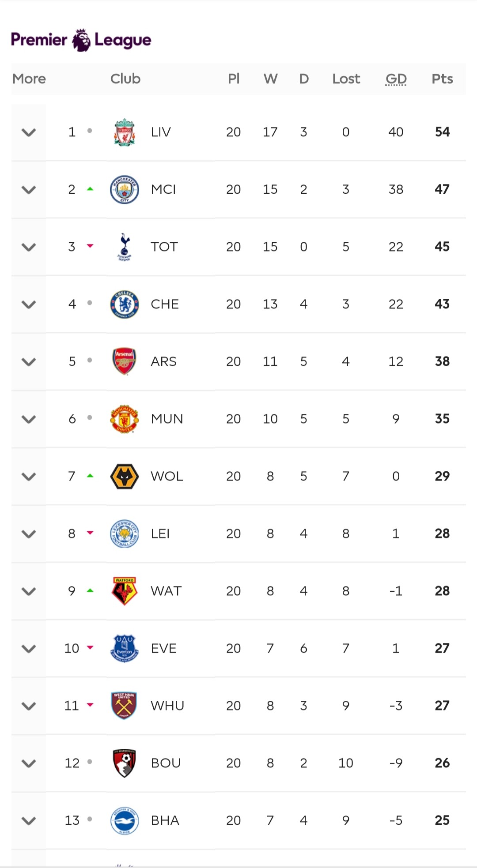Open the WHU team name link
Image resolution: width=477 pixels, height=868 pixels.
pyautogui.click(x=167, y=706)
